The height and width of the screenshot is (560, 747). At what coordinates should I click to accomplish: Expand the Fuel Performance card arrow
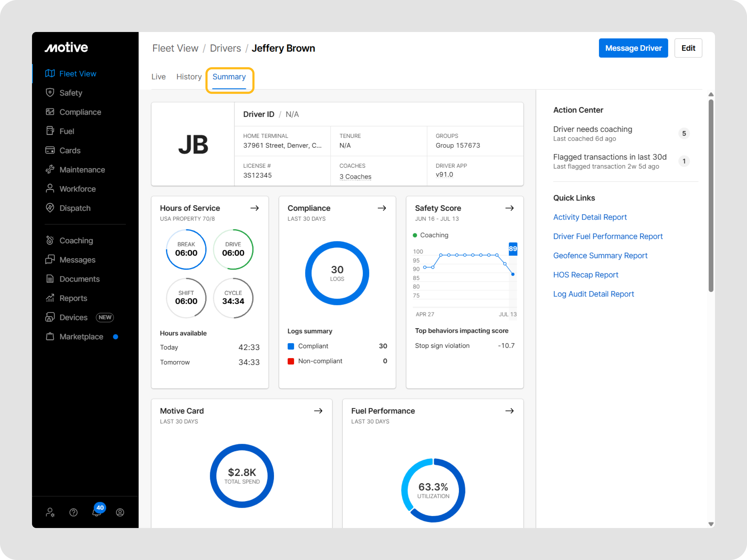click(509, 411)
